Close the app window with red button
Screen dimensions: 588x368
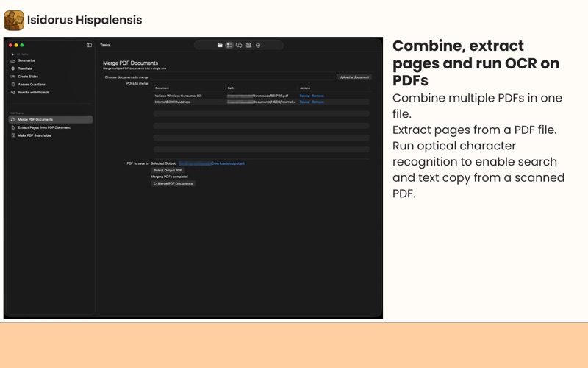pyautogui.click(x=10, y=46)
